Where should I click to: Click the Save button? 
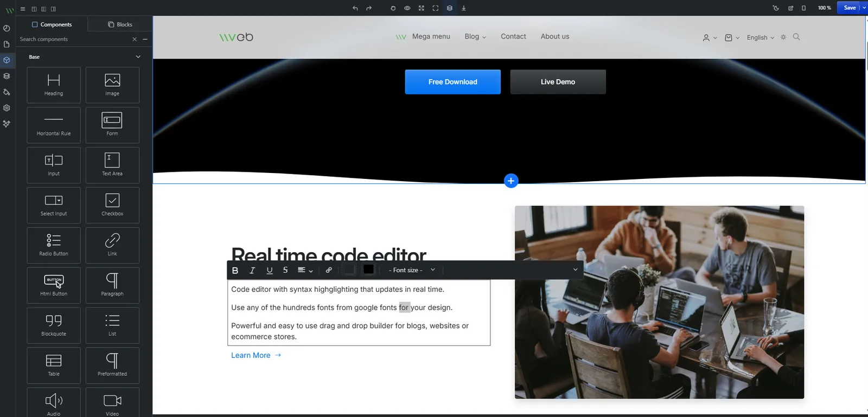click(849, 8)
